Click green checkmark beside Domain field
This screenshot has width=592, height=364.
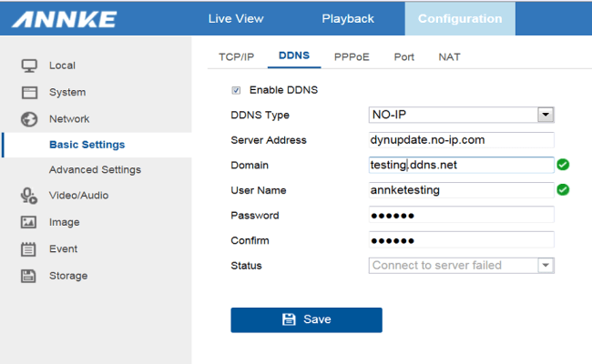[x=563, y=165]
